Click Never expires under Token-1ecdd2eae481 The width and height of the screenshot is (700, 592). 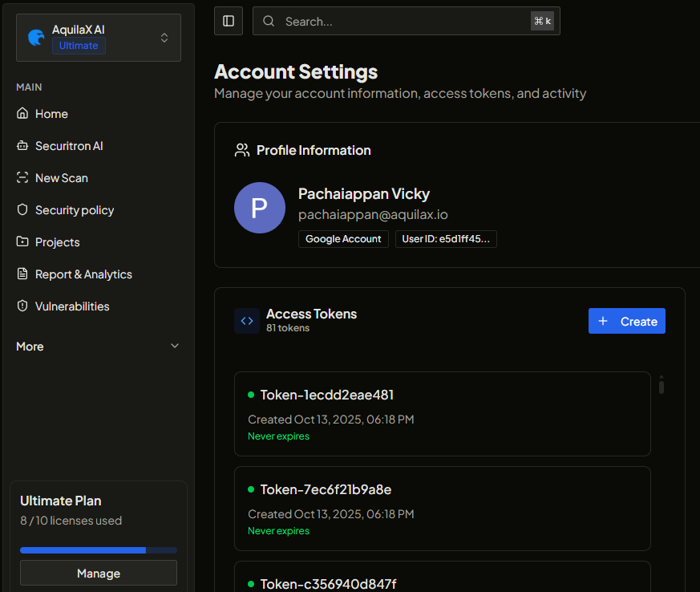tap(278, 436)
